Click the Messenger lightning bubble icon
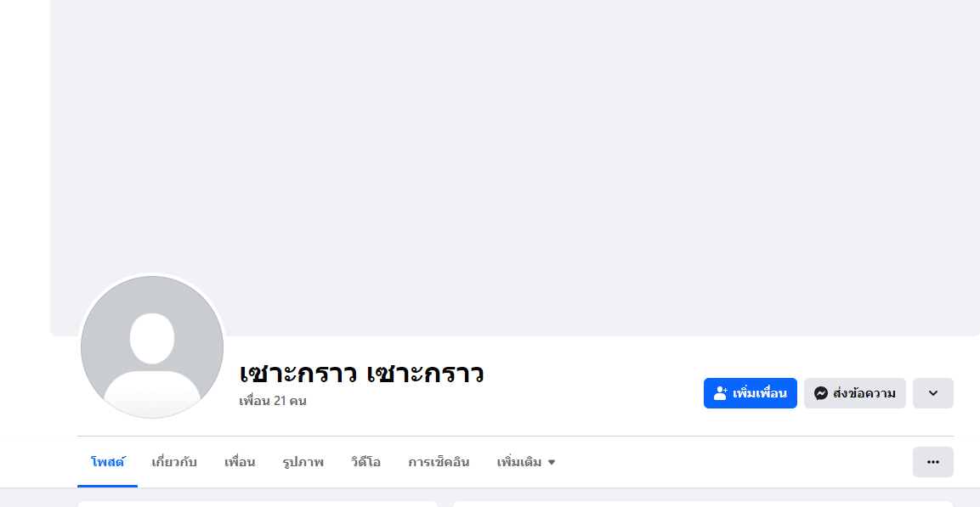This screenshot has height=507, width=980. [821, 393]
